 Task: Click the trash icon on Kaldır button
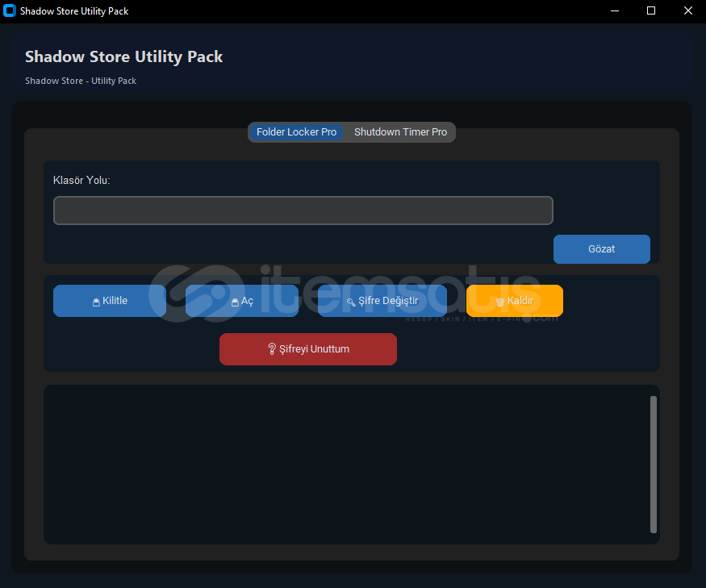[500, 302]
